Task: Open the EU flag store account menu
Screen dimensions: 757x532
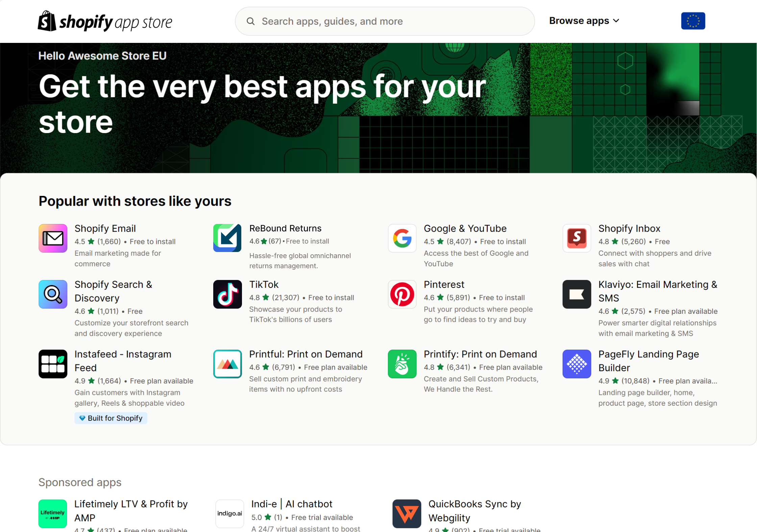Action: 693,21
